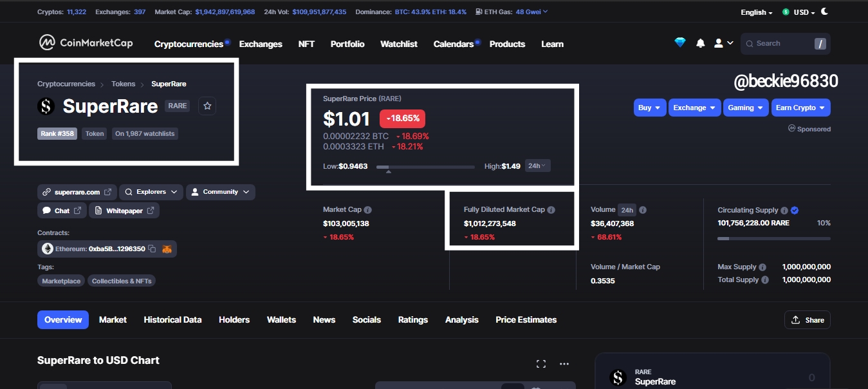This screenshot has height=389, width=868.
Task: Add SuperRare to watchlist star
Action: click(x=207, y=106)
